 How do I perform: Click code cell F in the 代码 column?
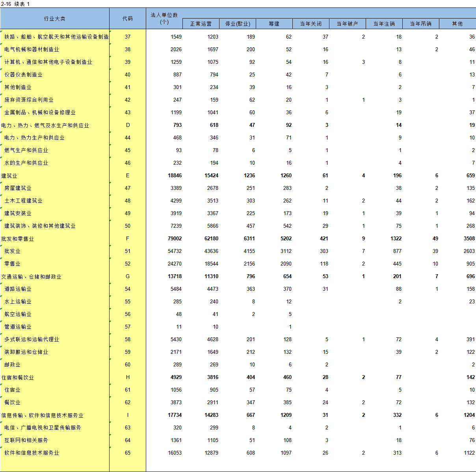[x=128, y=238]
